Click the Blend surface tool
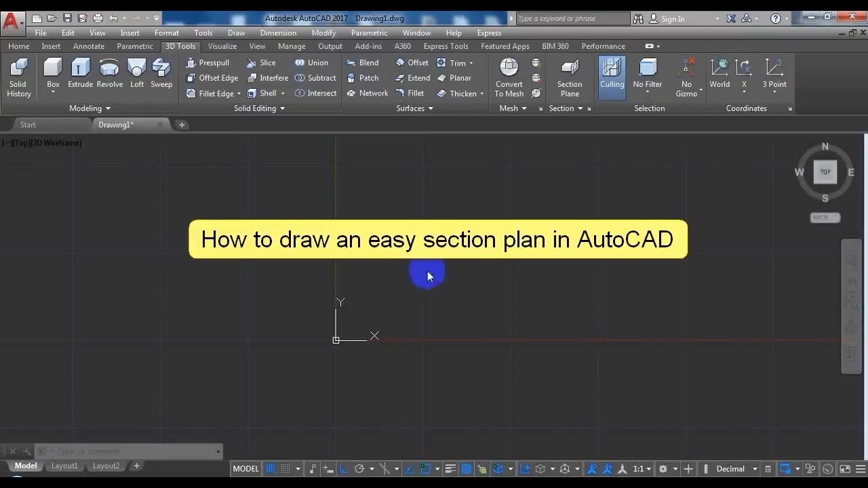 [x=363, y=62]
